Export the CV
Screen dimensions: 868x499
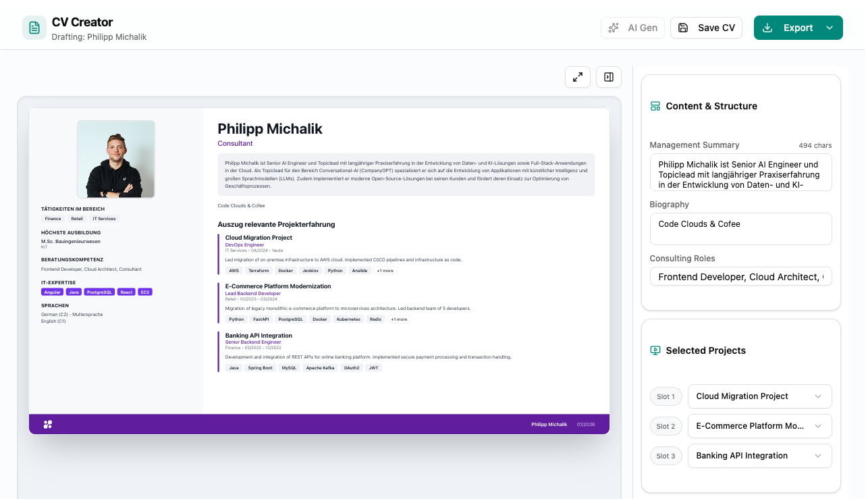coord(792,28)
